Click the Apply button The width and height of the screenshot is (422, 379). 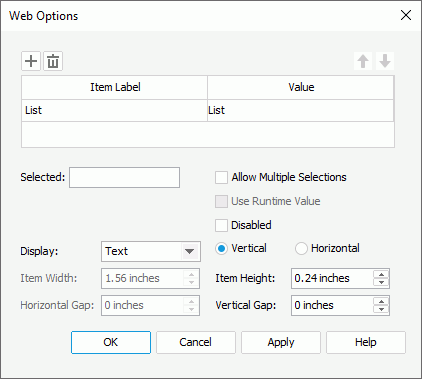[x=281, y=342]
